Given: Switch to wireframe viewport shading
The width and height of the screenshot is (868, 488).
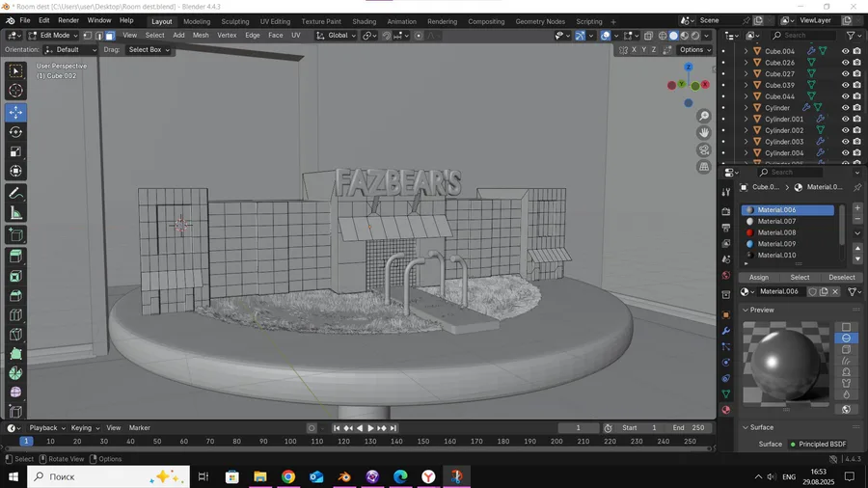Looking at the screenshot, I should pyautogui.click(x=662, y=36).
